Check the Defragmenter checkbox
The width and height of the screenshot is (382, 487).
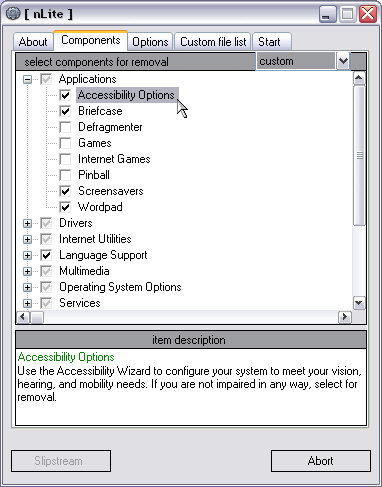click(x=65, y=127)
